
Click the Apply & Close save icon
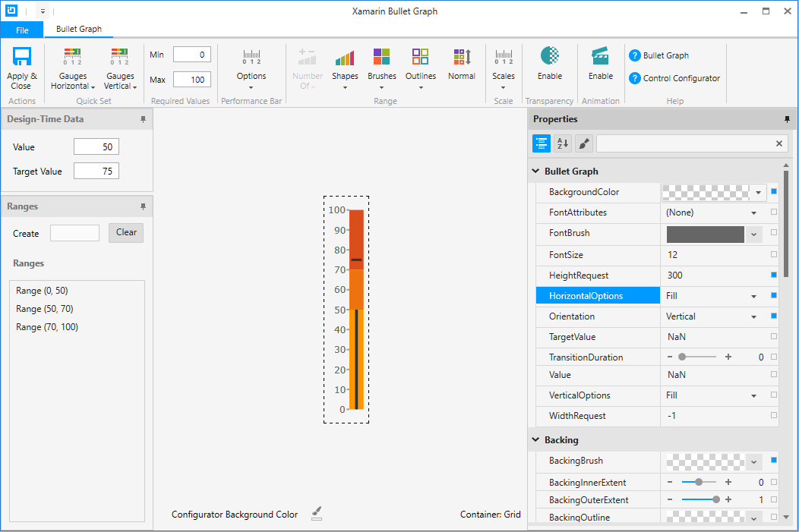[x=22, y=56]
